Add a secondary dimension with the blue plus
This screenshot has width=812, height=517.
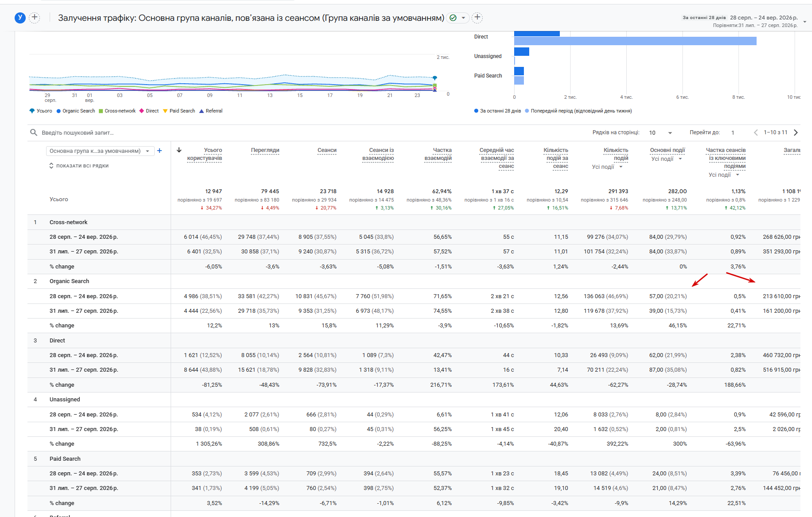[x=160, y=151]
